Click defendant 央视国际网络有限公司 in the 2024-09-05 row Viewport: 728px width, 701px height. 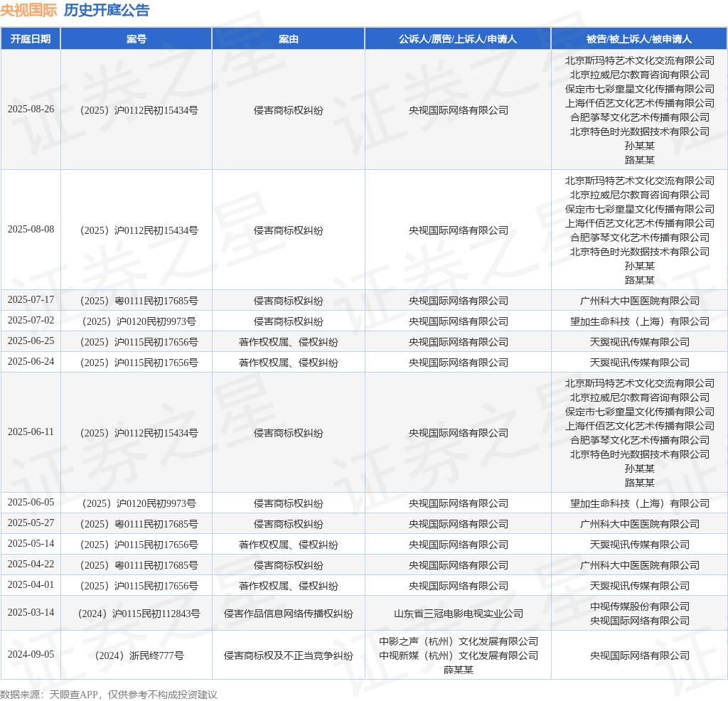[x=639, y=655]
